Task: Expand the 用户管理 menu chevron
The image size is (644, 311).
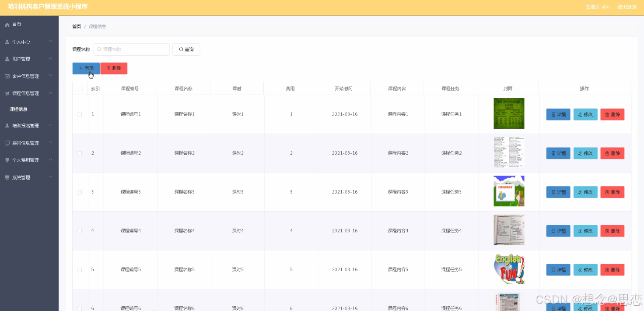Action: 50,59
